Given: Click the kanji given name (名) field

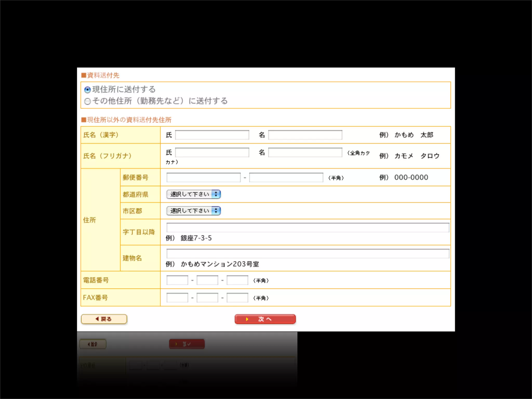Looking at the screenshot, I should coord(305,135).
